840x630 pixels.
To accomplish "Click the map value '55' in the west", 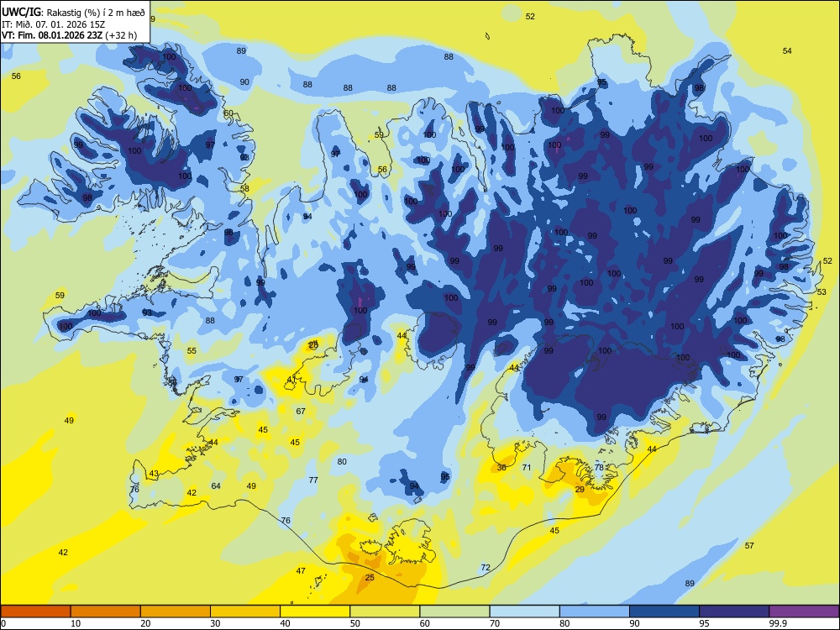I will click(192, 351).
